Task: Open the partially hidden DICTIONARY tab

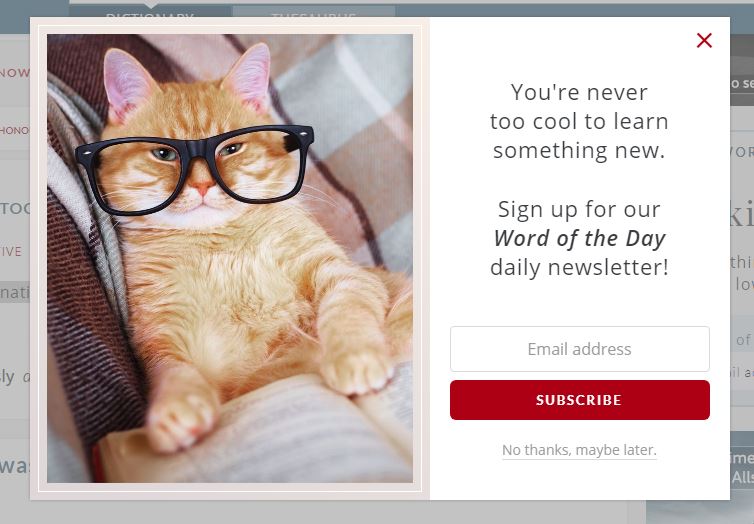Action: 150,13
